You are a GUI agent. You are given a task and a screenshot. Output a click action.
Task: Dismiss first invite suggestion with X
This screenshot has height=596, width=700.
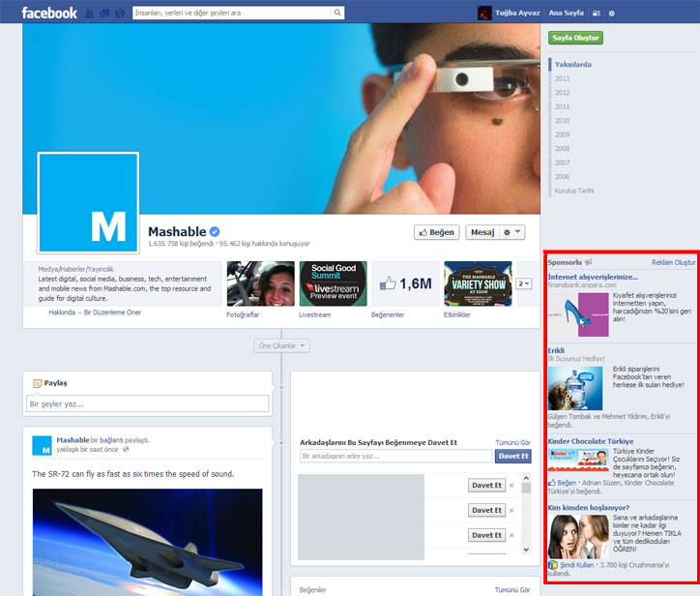click(x=511, y=485)
